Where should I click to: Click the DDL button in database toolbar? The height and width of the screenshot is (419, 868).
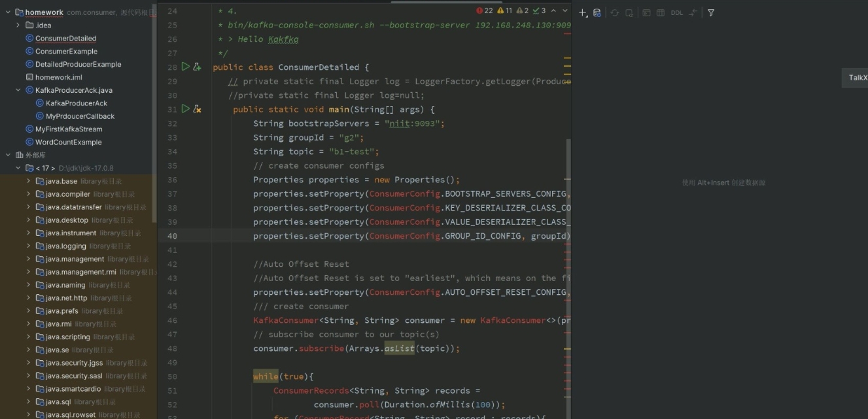[676, 12]
